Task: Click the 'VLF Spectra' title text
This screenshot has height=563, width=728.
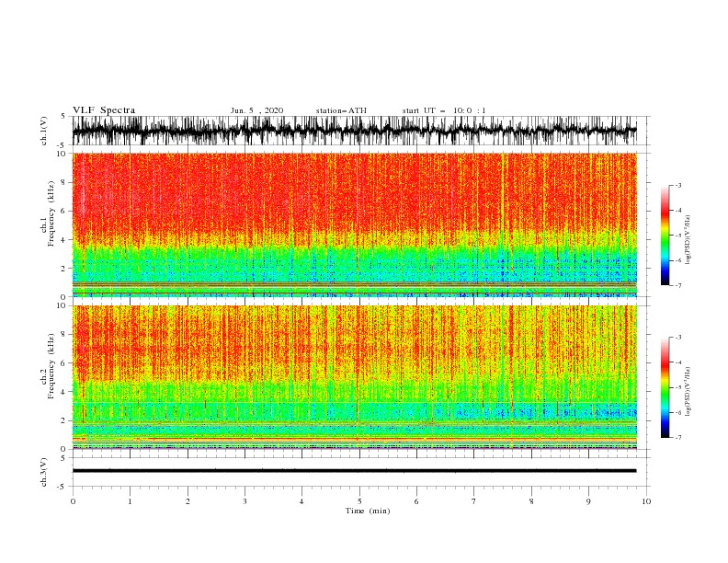Action: click(x=104, y=110)
